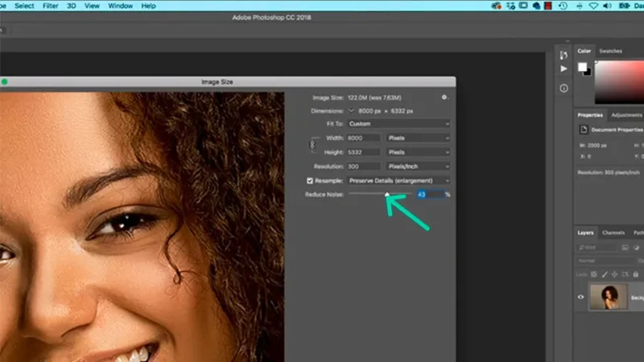Screen dimensions: 644x362
Task: Open the View menu
Action: click(x=92, y=6)
